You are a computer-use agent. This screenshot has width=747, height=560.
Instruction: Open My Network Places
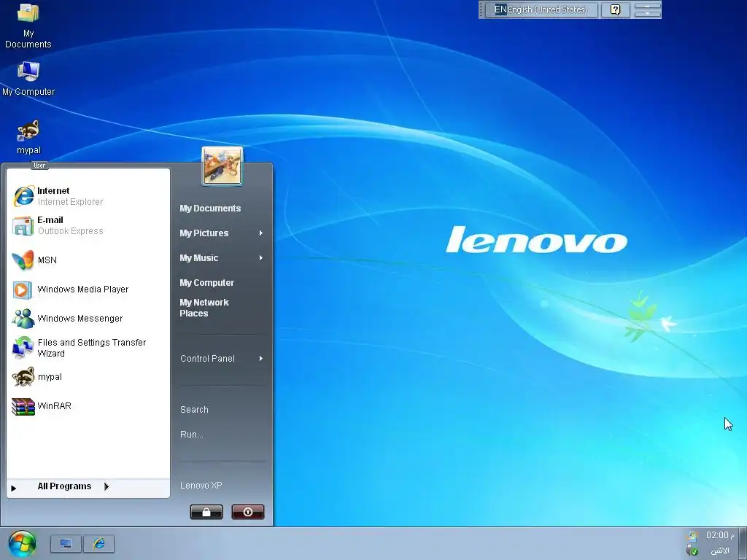[x=204, y=308]
